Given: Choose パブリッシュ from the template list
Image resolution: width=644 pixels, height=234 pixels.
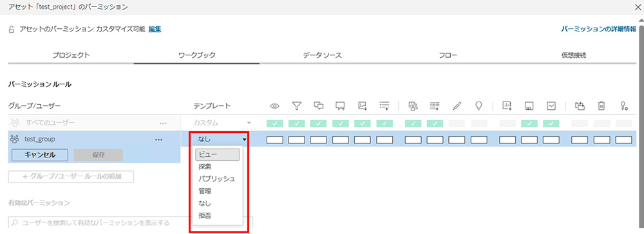Looking at the screenshot, I should click(217, 179).
